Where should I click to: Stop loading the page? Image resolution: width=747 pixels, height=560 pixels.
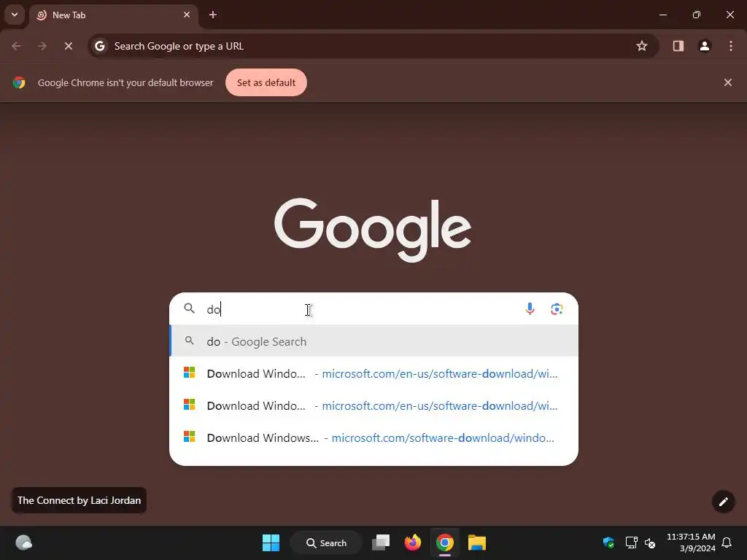coord(68,46)
